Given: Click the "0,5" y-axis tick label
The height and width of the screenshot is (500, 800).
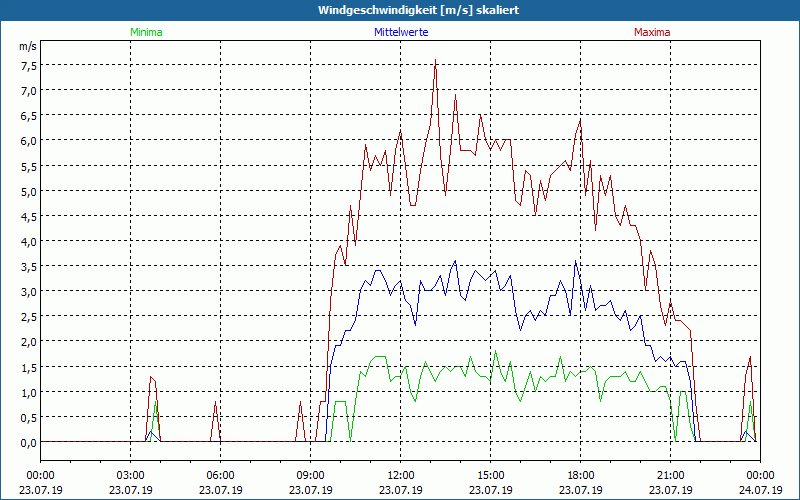Looking at the screenshot, I should [x=28, y=417].
